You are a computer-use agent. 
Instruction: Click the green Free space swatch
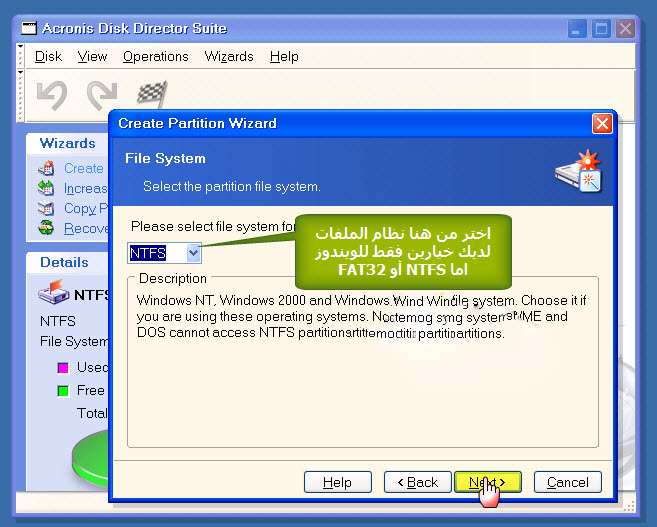(x=63, y=391)
